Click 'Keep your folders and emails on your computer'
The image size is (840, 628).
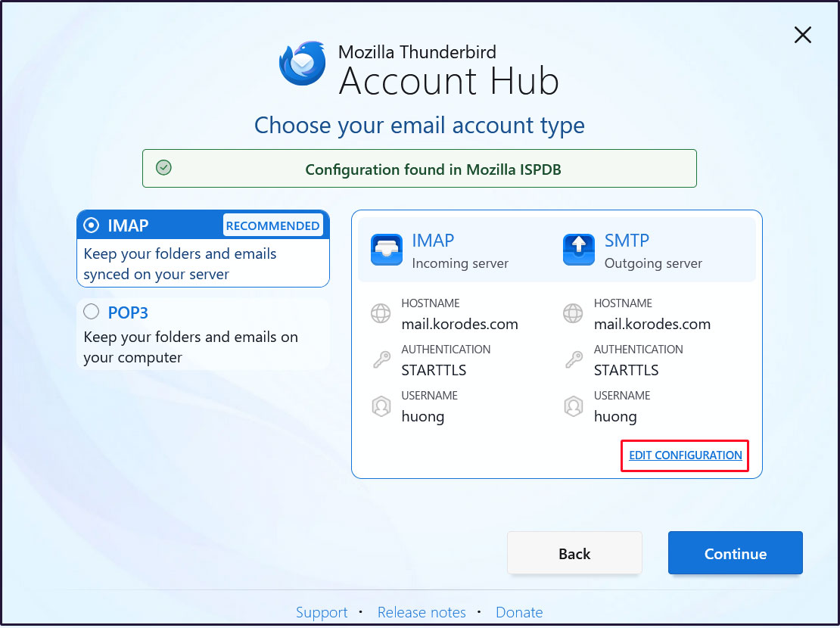click(x=191, y=347)
